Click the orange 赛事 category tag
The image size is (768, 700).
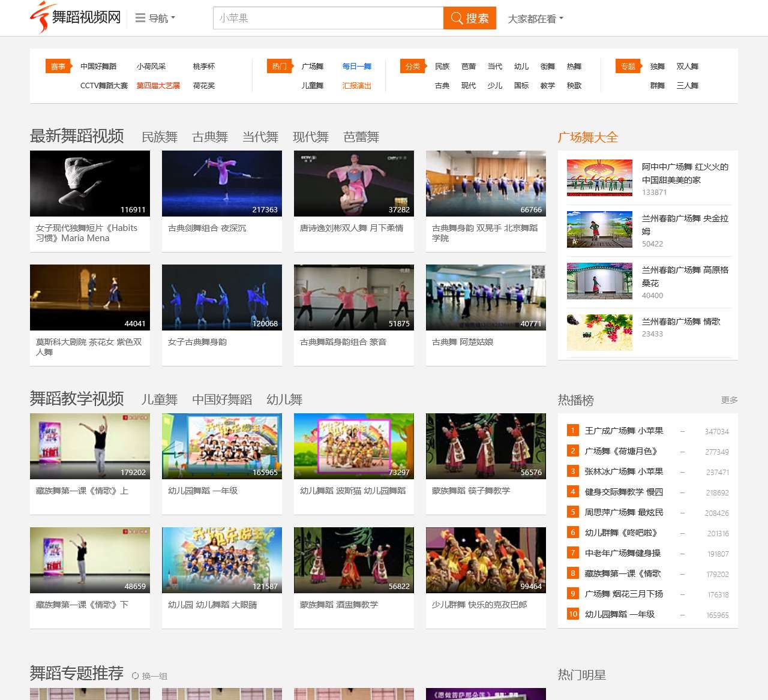[58, 67]
